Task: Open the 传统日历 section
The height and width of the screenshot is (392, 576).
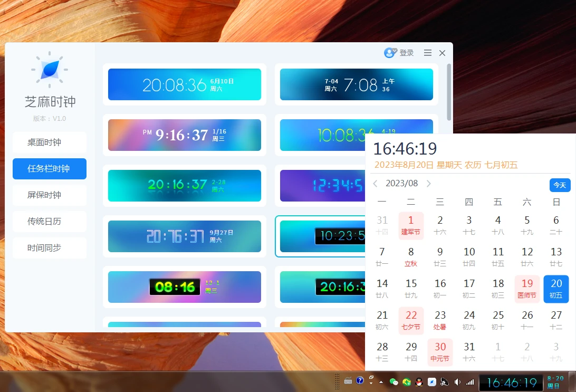Action: pyautogui.click(x=50, y=222)
